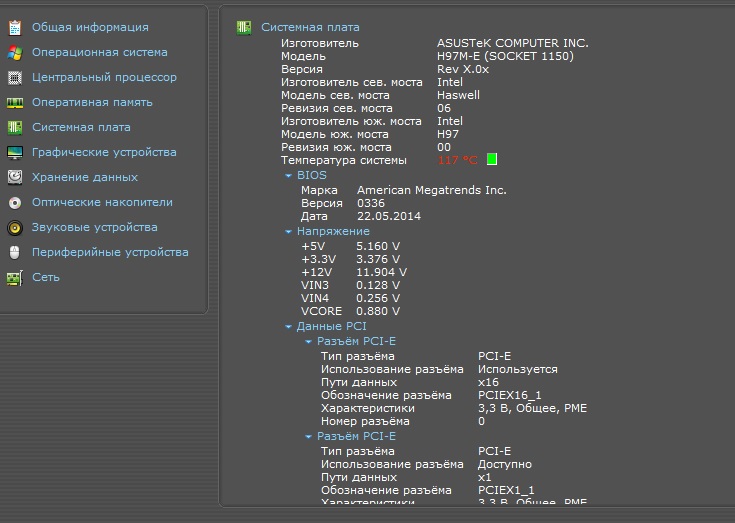The height and width of the screenshot is (523, 735).
Task: Select the Системная плата label in sidebar
Action: tap(81, 127)
